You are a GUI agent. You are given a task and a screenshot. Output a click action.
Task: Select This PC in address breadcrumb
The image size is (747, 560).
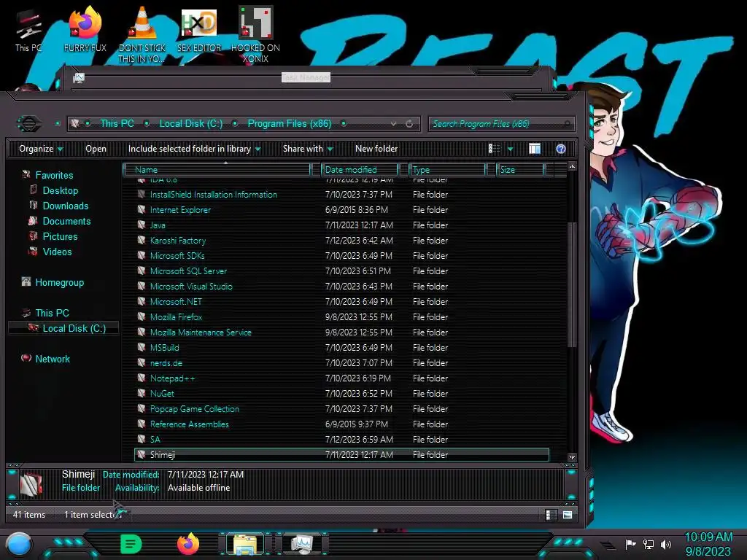click(x=117, y=124)
